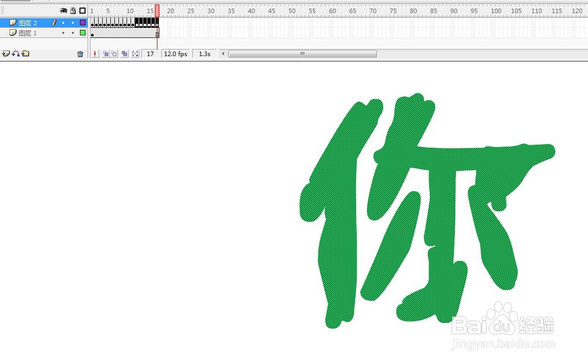Click the Insert Layer icon

6,54
